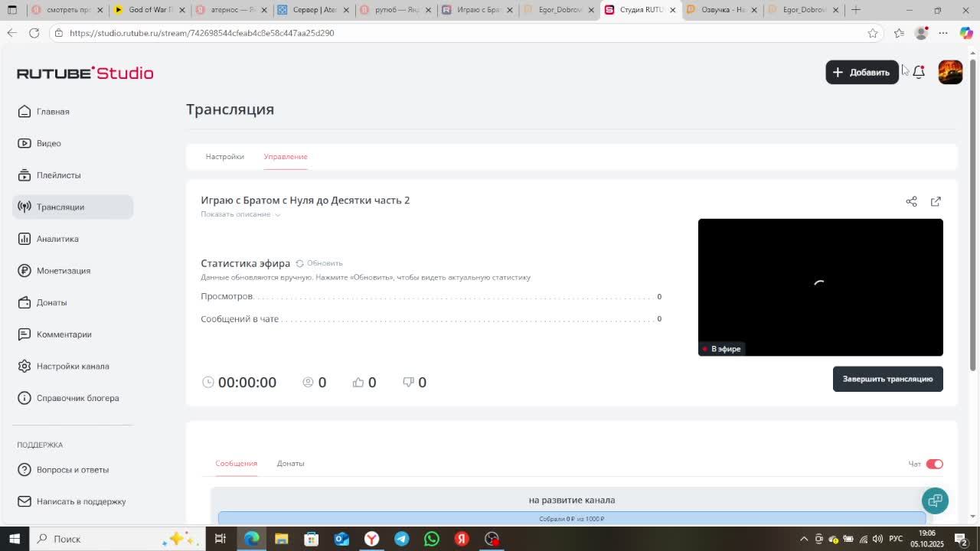The image size is (980, 551).
Task: Open Windows Start menu
Action: click(x=14, y=539)
